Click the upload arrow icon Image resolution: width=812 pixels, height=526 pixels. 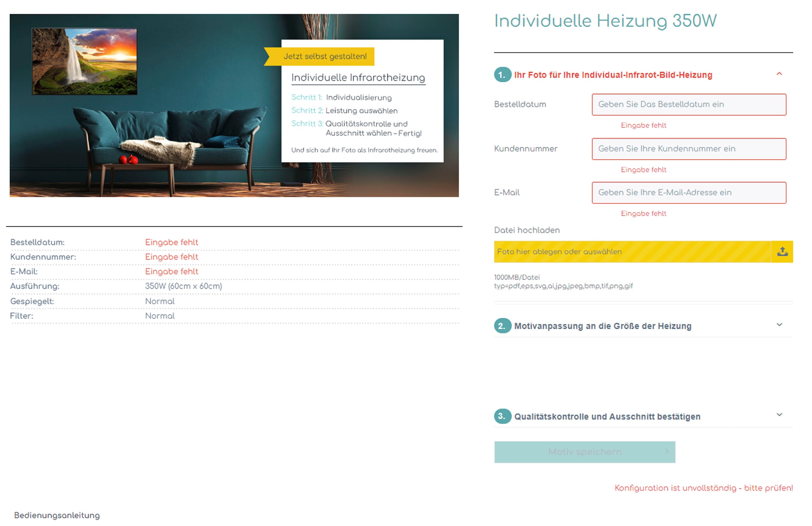click(782, 251)
